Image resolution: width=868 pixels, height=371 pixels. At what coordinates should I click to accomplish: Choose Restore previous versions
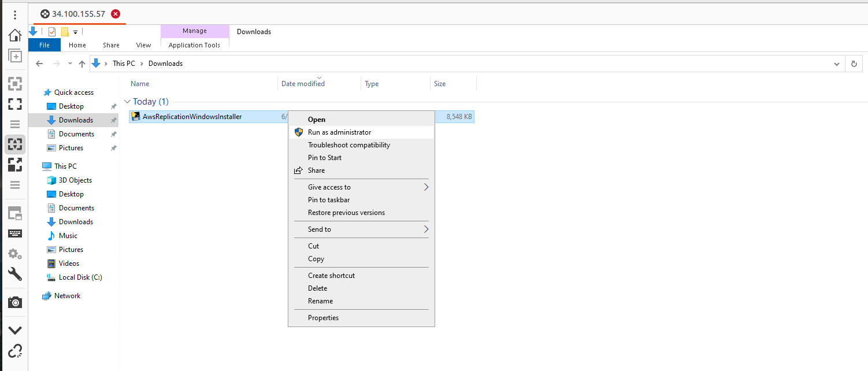361,213
